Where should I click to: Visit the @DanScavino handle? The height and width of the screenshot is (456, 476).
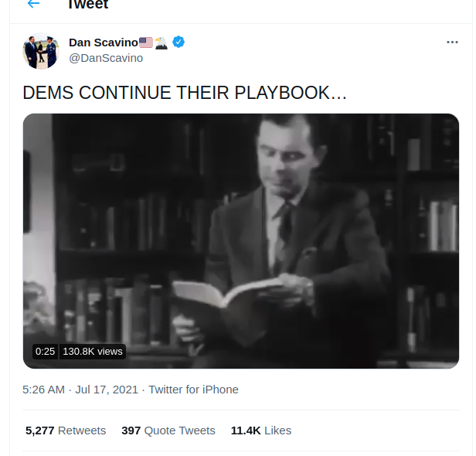point(106,58)
